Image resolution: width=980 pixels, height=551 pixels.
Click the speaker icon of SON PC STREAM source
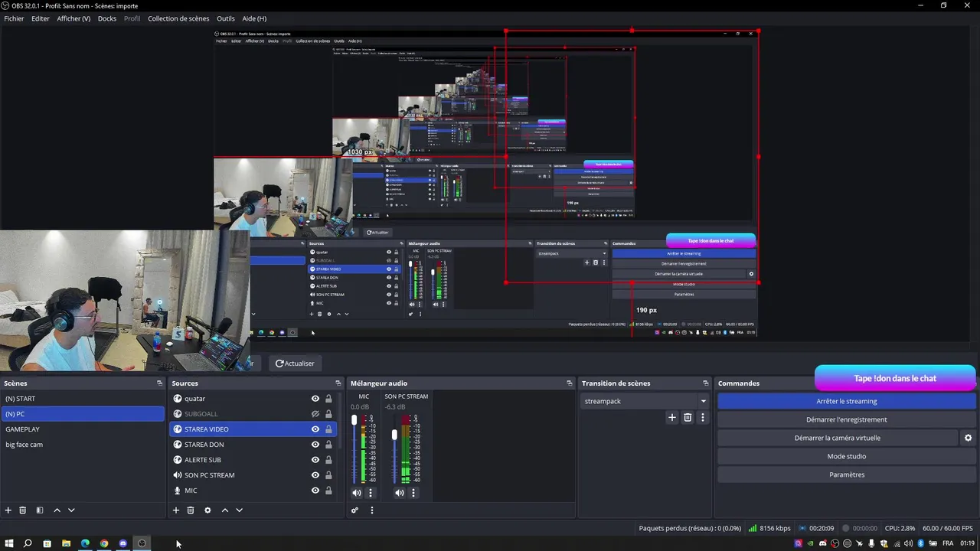pyautogui.click(x=178, y=475)
